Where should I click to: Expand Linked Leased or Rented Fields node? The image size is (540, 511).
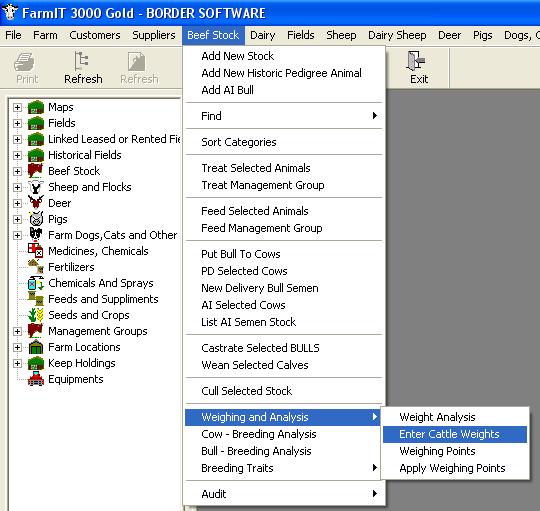point(17,139)
